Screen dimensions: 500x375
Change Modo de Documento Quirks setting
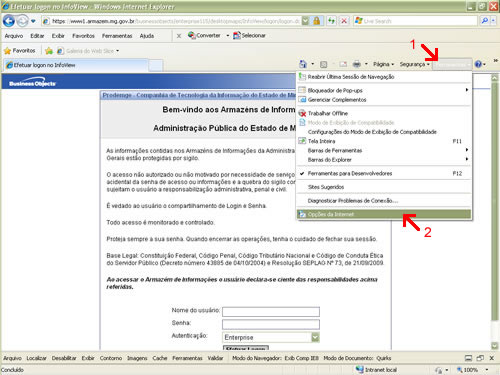point(357,358)
